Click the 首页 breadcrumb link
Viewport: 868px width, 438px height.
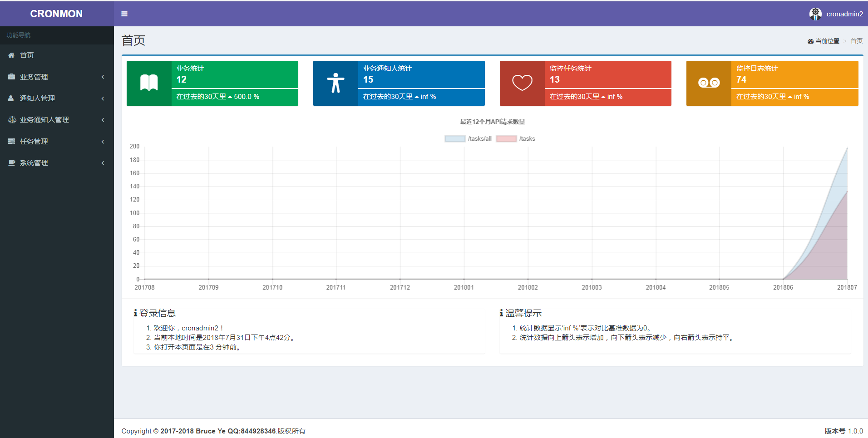pos(856,41)
